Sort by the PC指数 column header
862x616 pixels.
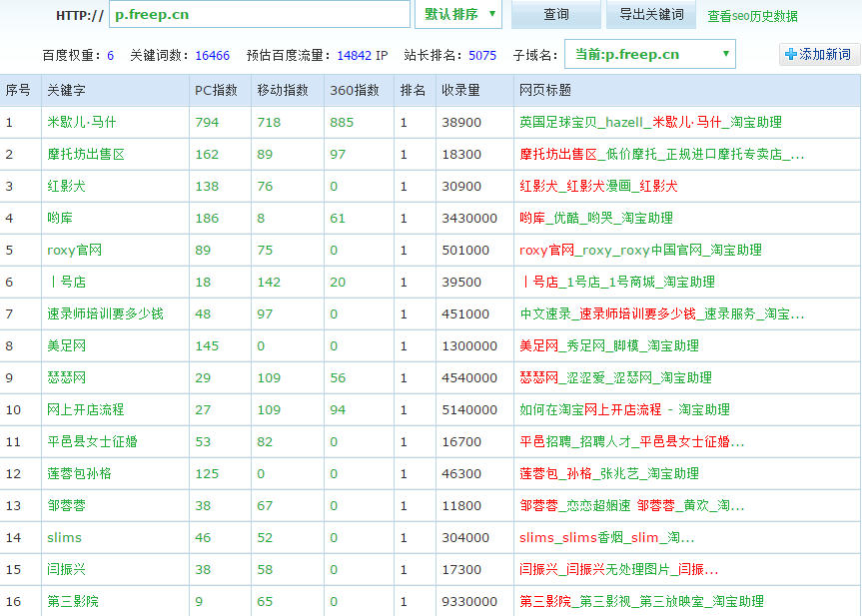coord(216,90)
